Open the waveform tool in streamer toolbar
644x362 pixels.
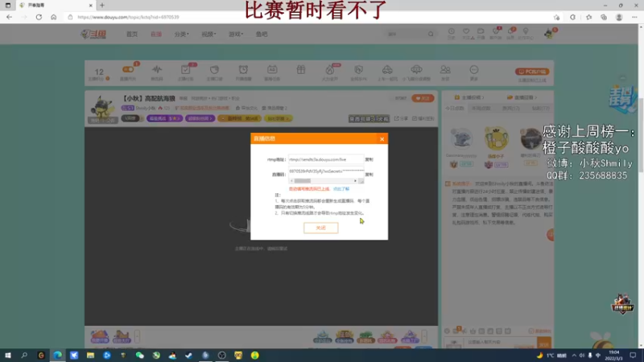point(157,70)
